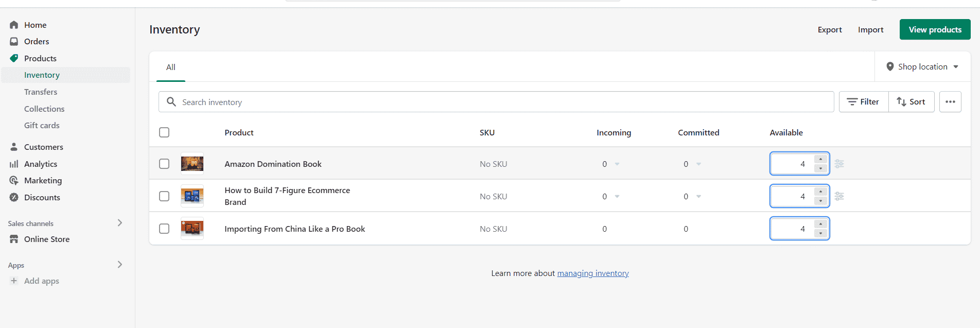The height and width of the screenshot is (328, 980).
Task: Follow the managing inventory link
Action: point(593,273)
